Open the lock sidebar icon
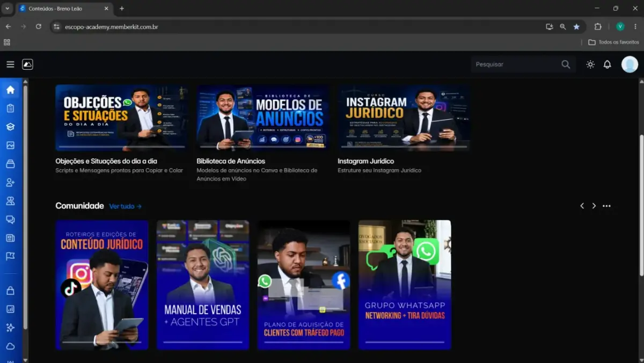The image size is (644, 363). 10,291
